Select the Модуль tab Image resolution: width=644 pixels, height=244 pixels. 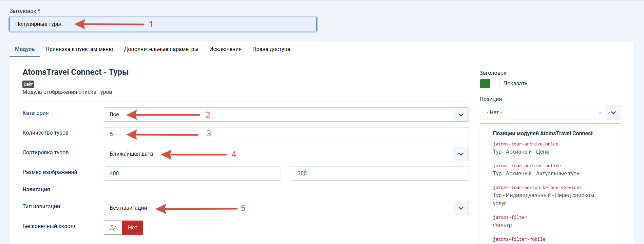coord(25,49)
